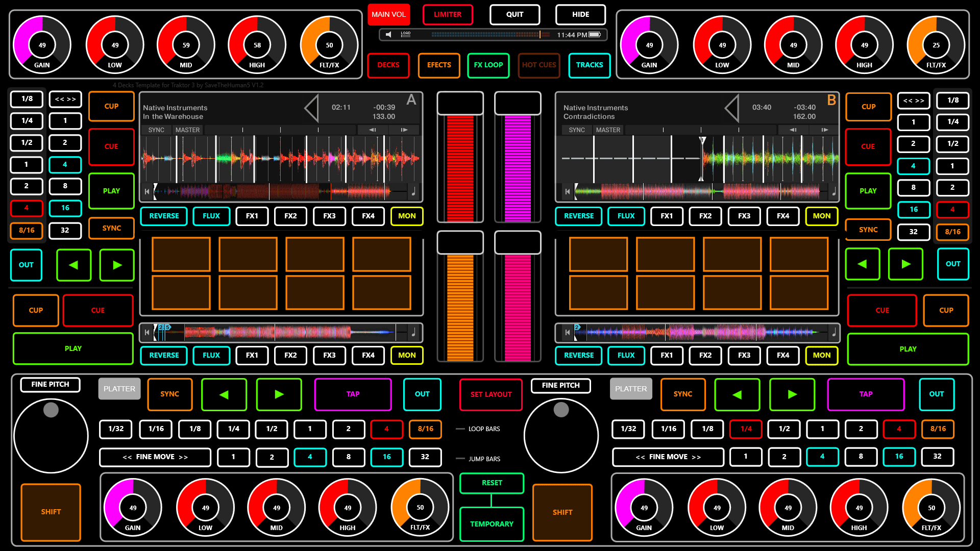Image resolution: width=980 pixels, height=551 pixels.
Task: Click note icon on Deck A overview
Action: pos(413,192)
